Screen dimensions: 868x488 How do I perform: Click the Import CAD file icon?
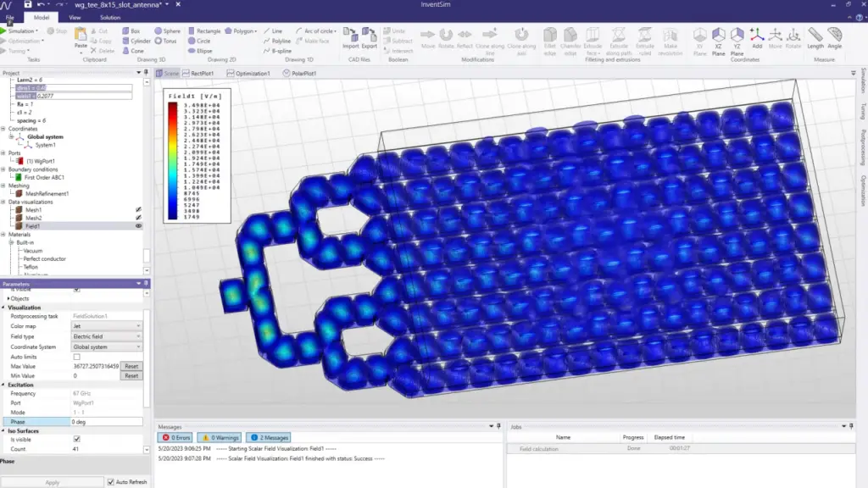pos(350,36)
